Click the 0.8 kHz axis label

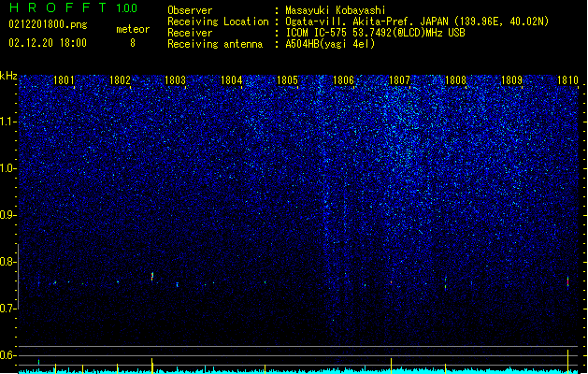click(7, 262)
